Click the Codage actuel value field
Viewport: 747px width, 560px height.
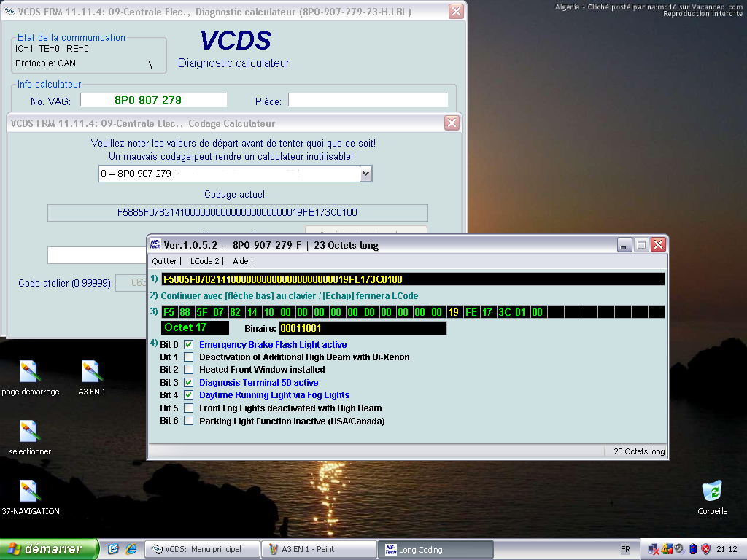[x=237, y=213]
